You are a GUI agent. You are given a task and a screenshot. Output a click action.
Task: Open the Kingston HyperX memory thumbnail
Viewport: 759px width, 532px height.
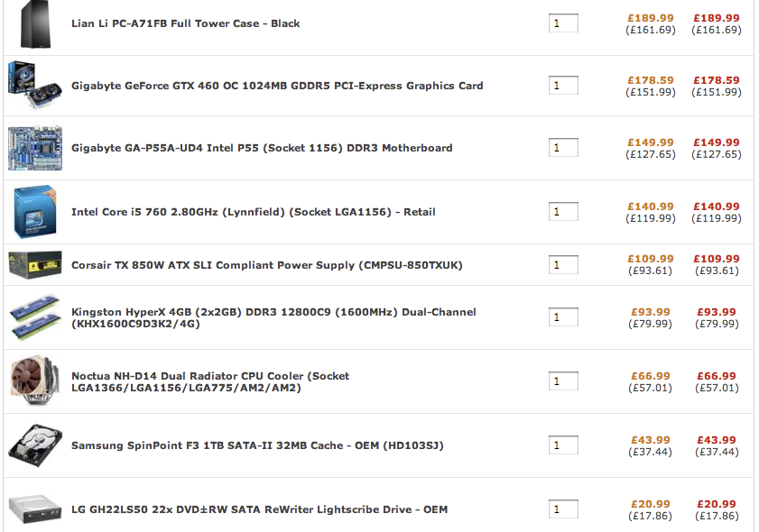pyautogui.click(x=35, y=317)
